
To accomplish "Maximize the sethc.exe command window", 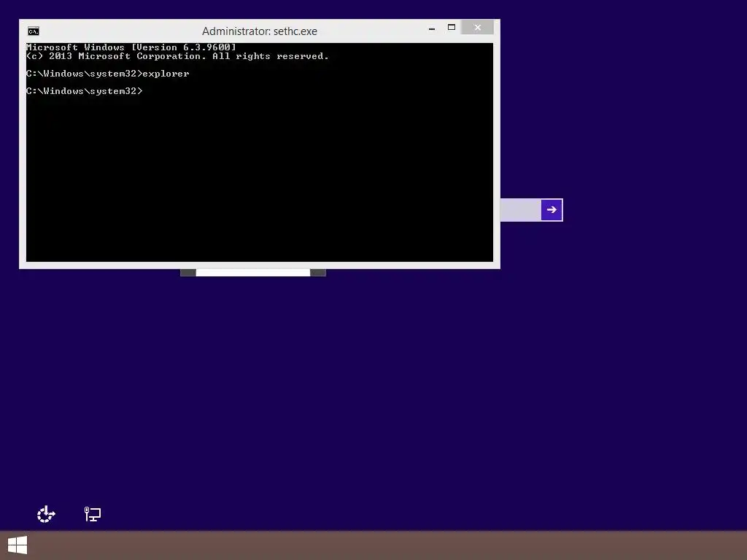I will [x=451, y=28].
